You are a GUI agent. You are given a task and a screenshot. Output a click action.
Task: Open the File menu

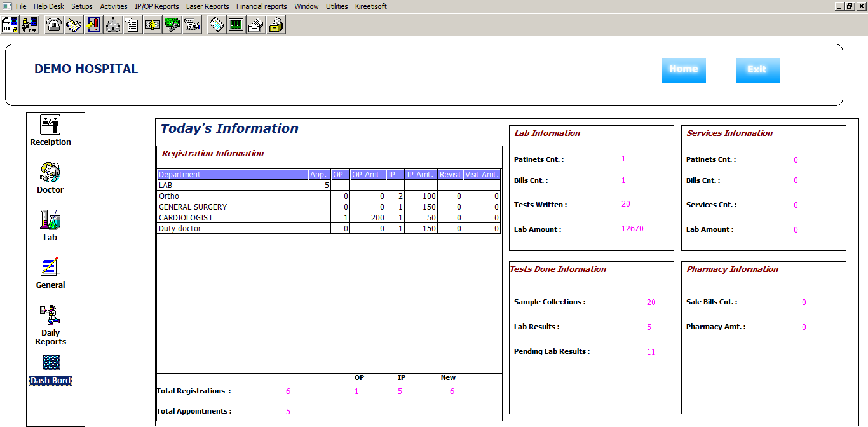pyautogui.click(x=21, y=6)
